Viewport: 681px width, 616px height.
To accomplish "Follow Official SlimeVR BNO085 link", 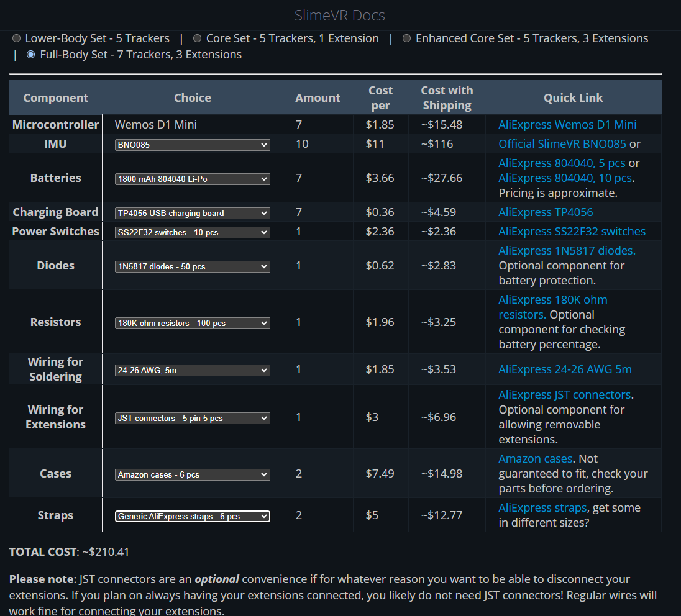I will tap(562, 143).
